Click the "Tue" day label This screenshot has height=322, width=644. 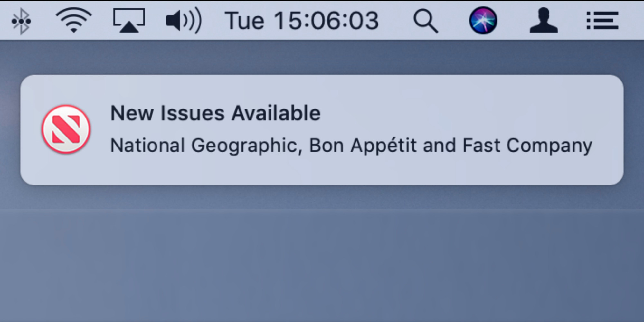tap(244, 21)
